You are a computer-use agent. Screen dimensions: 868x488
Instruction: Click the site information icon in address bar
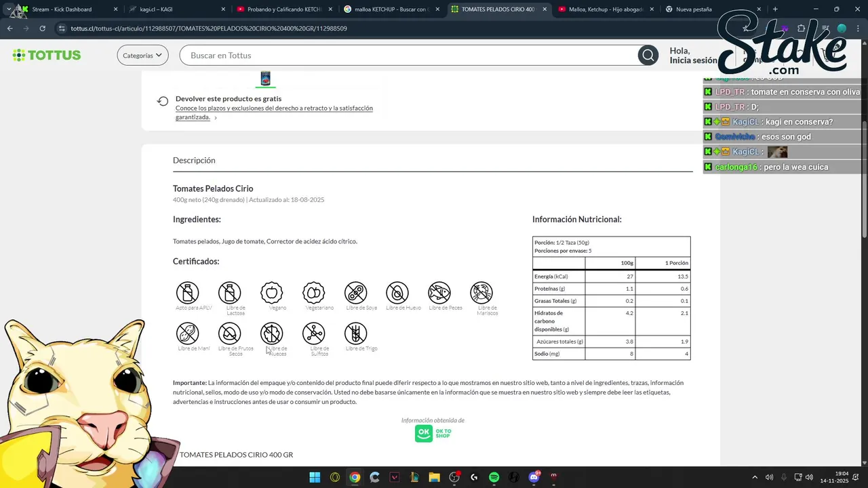point(62,28)
